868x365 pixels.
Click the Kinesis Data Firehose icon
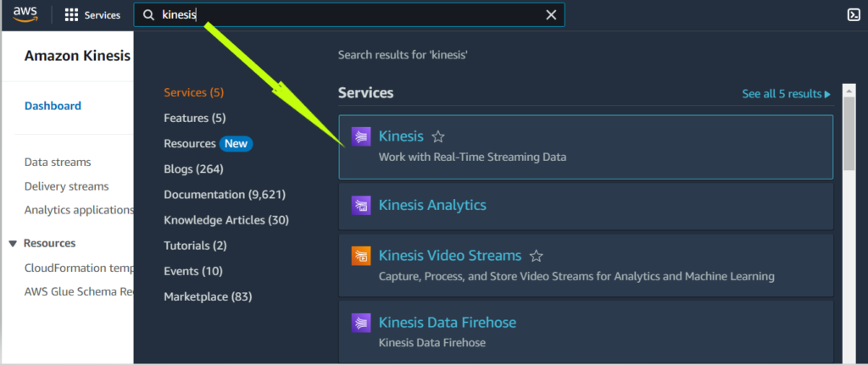(361, 323)
